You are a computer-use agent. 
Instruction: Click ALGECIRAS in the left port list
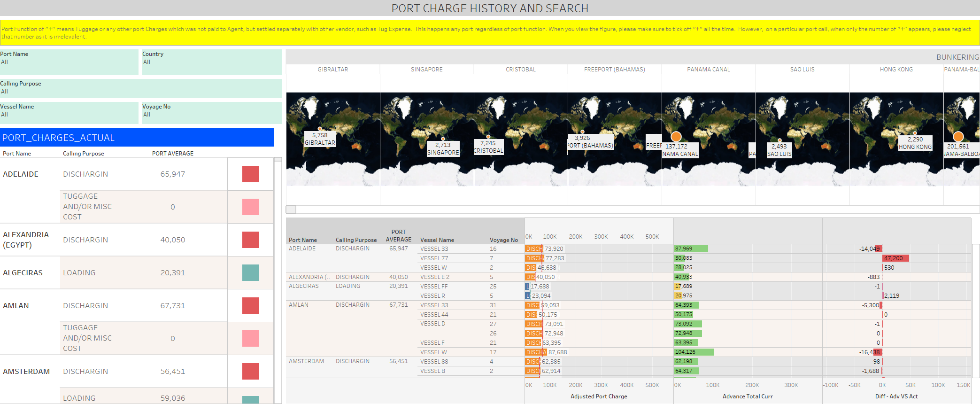coord(23,272)
